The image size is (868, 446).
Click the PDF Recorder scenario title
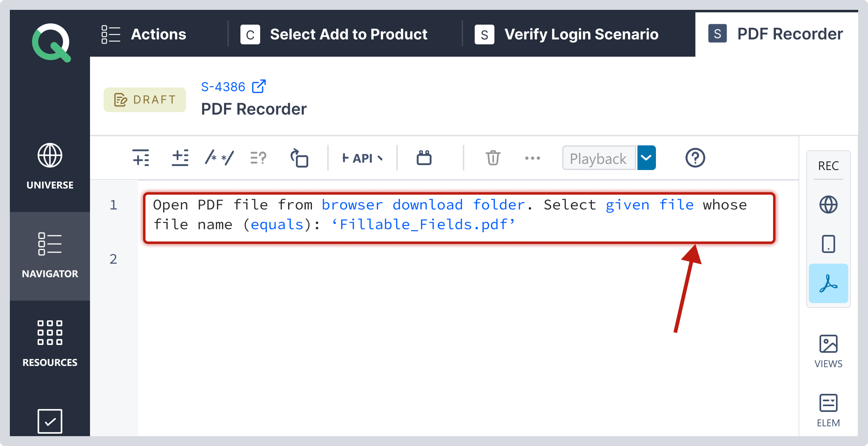254,109
